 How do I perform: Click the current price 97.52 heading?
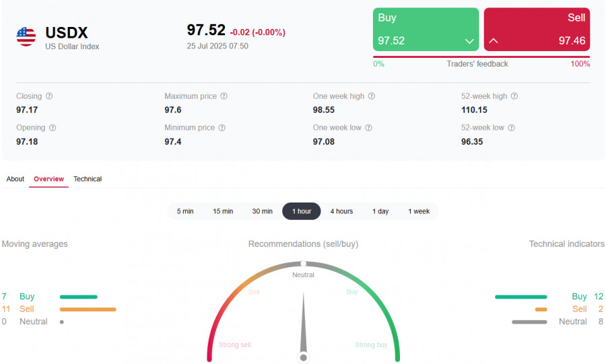[206, 30]
